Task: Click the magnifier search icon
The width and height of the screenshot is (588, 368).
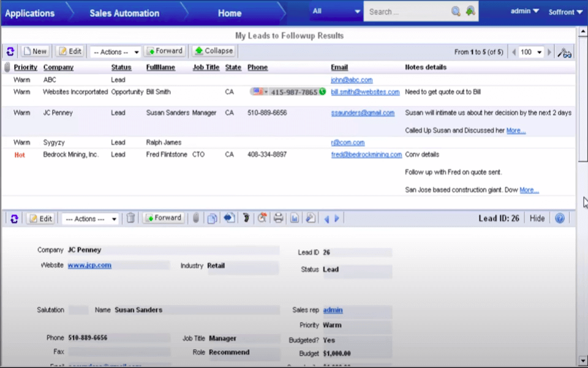Action: pyautogui.click(x=456, y=11)
